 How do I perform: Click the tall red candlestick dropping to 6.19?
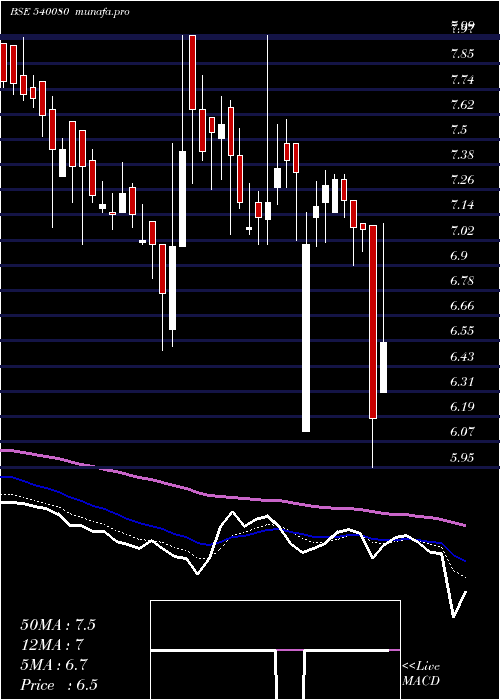tap(373, 321)
